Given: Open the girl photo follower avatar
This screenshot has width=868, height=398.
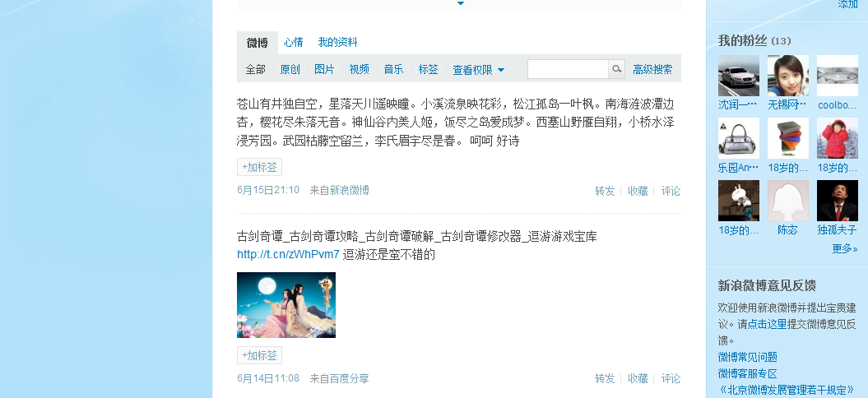Looking at the screenshot, I should coord(787,76).
